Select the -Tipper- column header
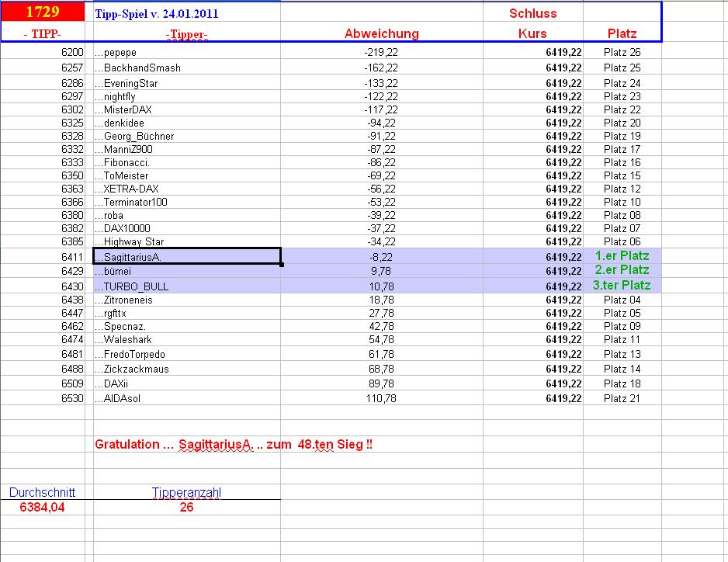This screenshot has height=562, width=728. pyautogui.click(x=186, y=33)
